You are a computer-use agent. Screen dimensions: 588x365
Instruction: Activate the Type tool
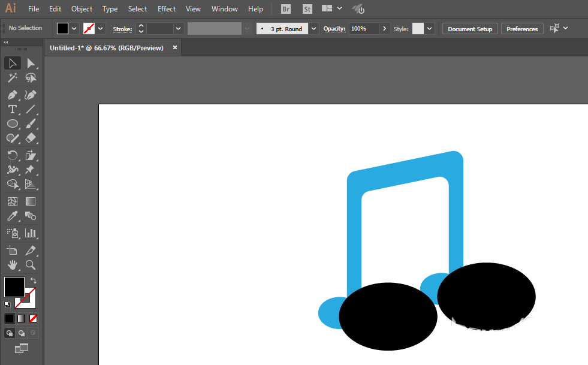(x=12, y=109)
